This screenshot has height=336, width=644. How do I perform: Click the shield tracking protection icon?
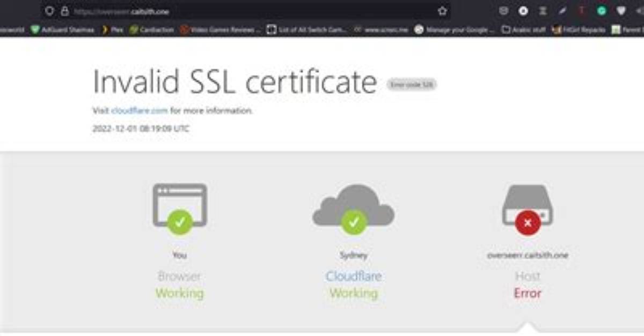[49, 11]
